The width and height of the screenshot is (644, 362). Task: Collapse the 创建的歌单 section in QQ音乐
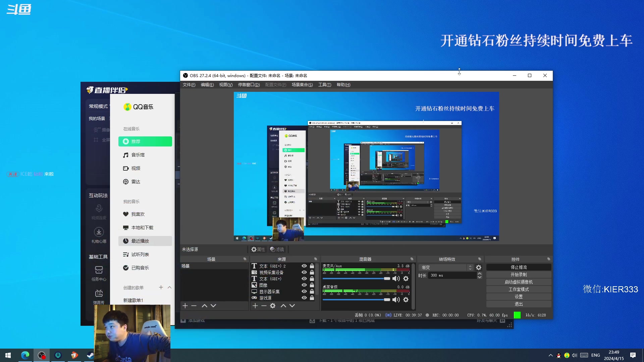[x=169, y=287]
